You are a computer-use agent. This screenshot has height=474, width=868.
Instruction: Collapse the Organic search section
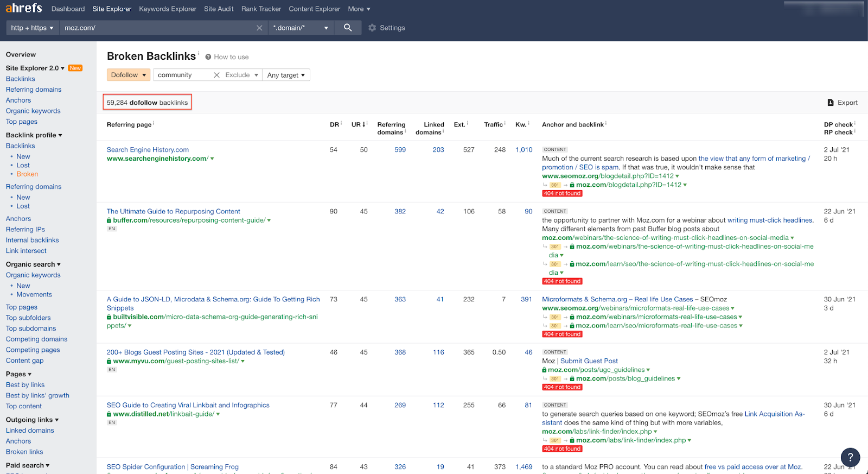point(33,264)
